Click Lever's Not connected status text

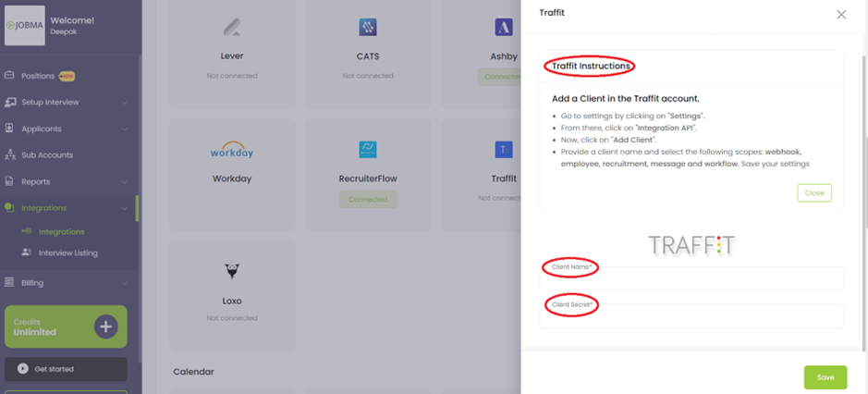(232, 76)
